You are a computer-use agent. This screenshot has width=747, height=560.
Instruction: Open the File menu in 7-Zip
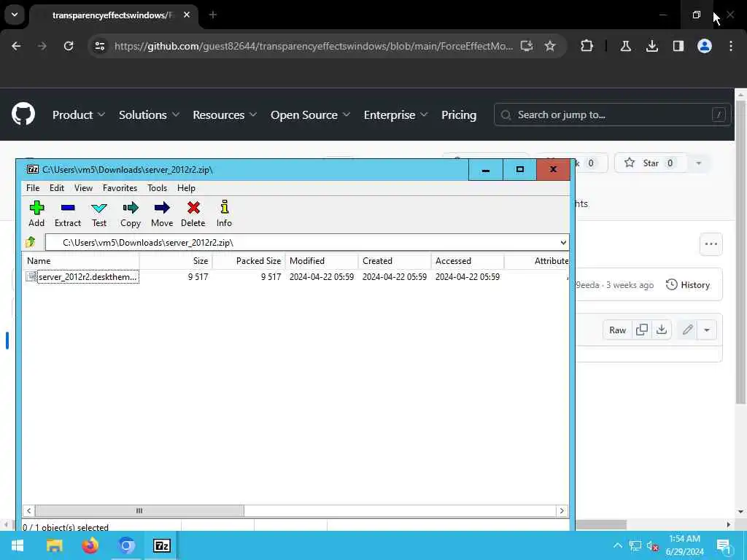(x=33, y=188)
